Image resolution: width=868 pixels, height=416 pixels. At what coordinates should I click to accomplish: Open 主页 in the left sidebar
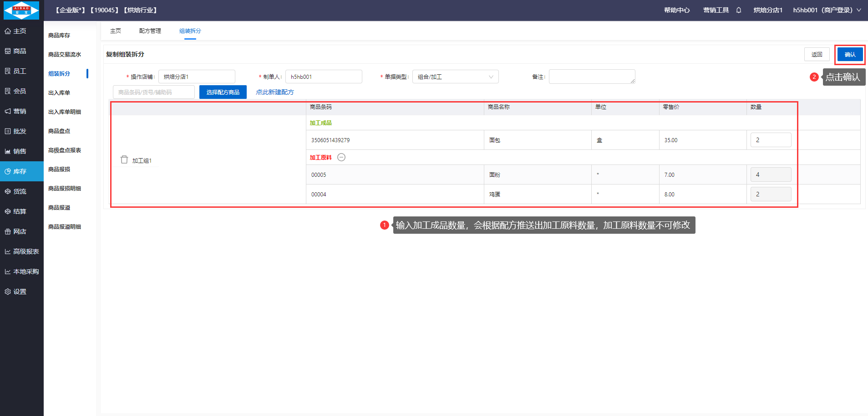coord(20,31)
